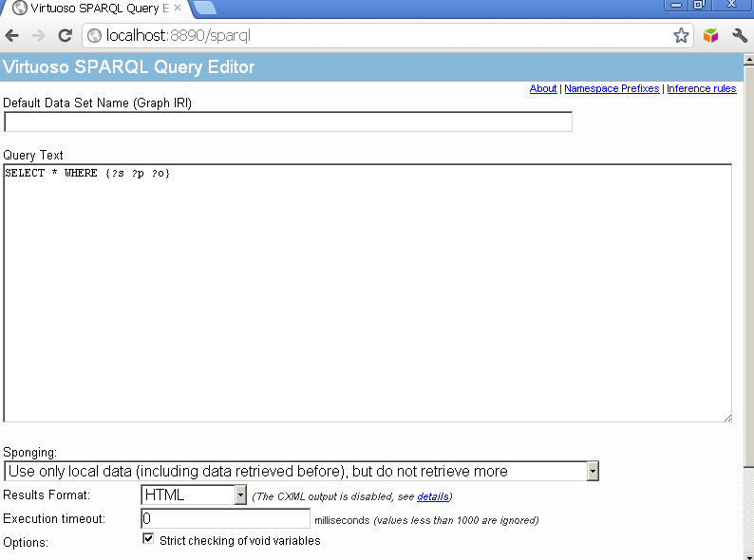Open the About link
The image size is (754, 560).
click(x=543, y=89)
